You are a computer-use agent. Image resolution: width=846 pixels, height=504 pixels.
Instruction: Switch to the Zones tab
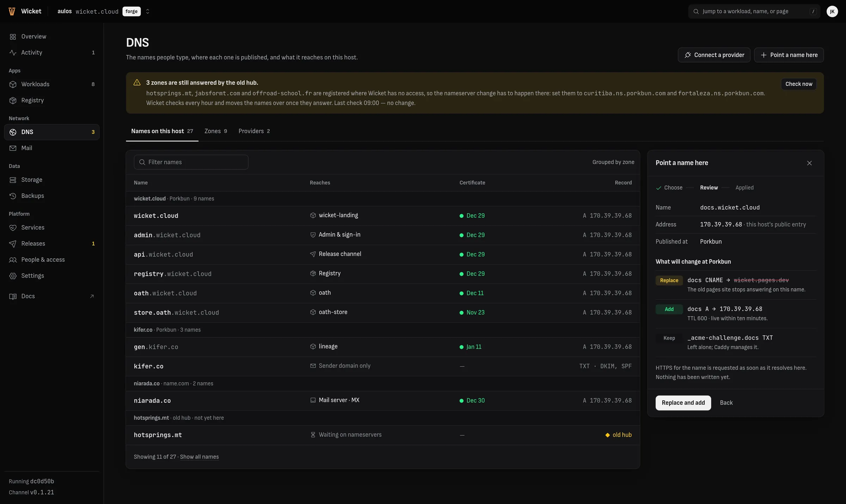tap(216, 131)
